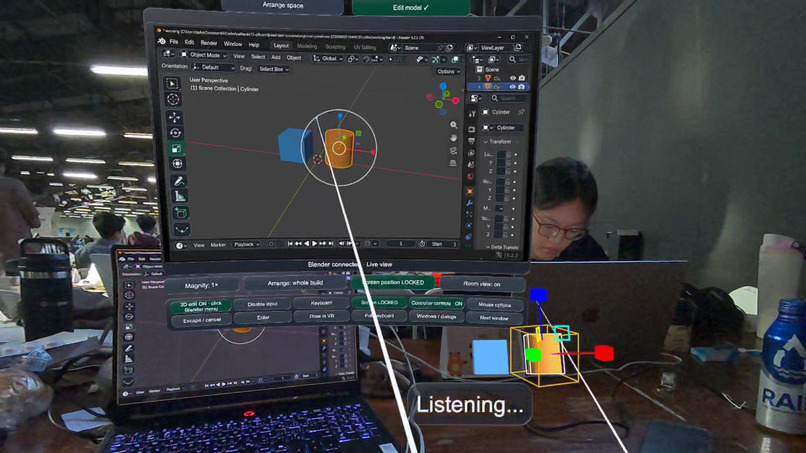The width and height of the screenshot is (806, 453).
Task: Select the Rotate tool in Blender toolbar
Action: tap(175, 133)
